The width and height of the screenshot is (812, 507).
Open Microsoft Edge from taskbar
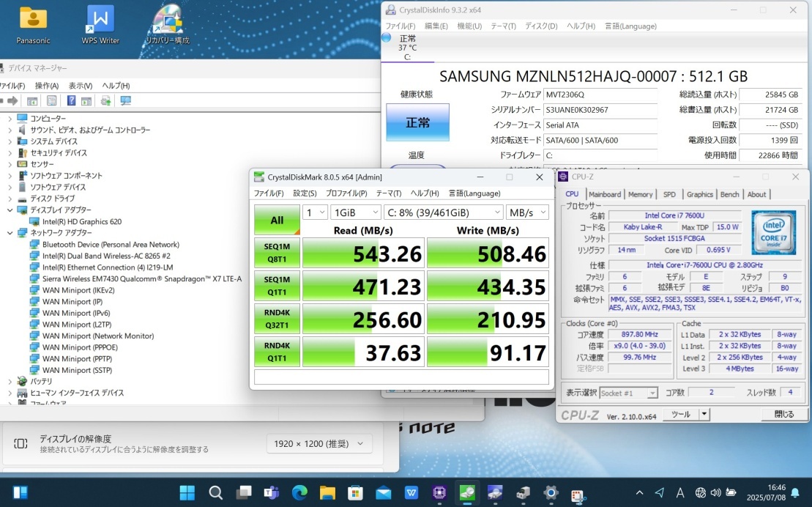tap(299, 492)
